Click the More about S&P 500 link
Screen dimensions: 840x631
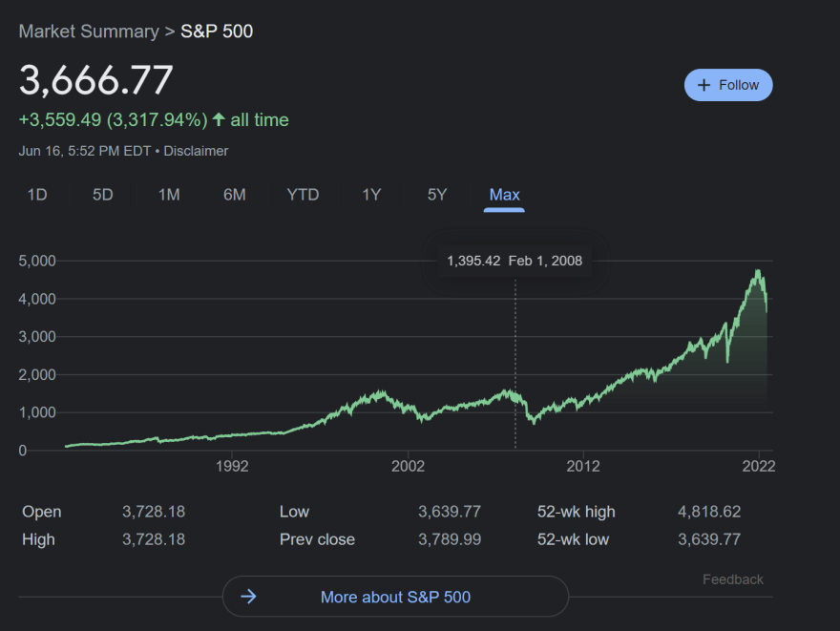395,597
